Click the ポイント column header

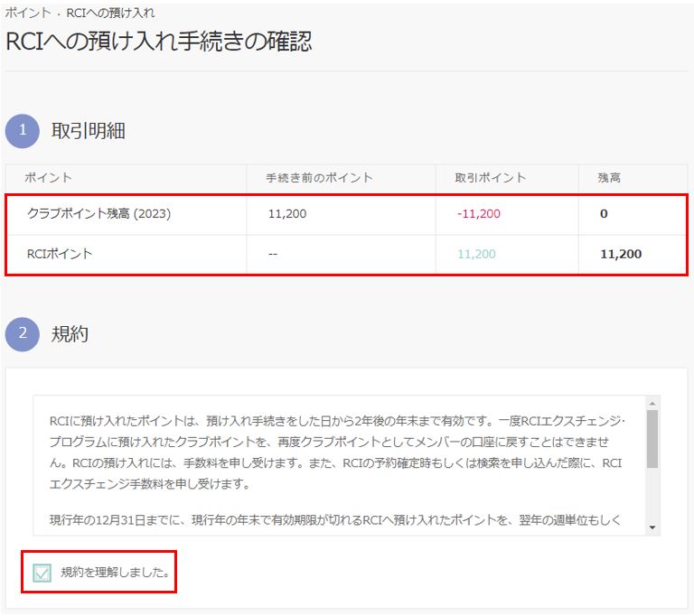pyautogui.click(x=48, y=178)
